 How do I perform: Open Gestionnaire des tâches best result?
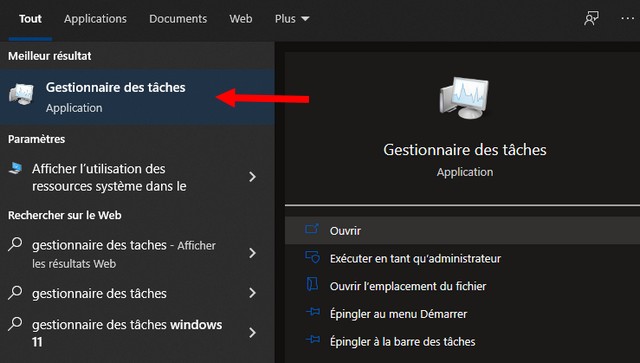pos(137,97)
